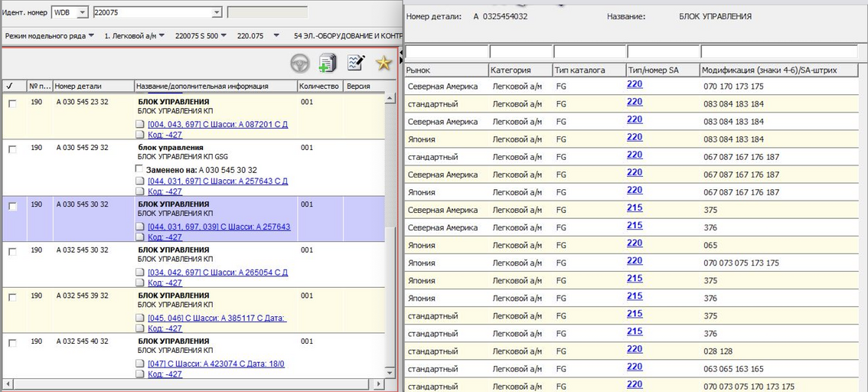Image resolution: width=868 pixels, height=392 pixels.
Task: Select part number 'A 032 545 39 32' cell
Action: [x=83, y=296]
